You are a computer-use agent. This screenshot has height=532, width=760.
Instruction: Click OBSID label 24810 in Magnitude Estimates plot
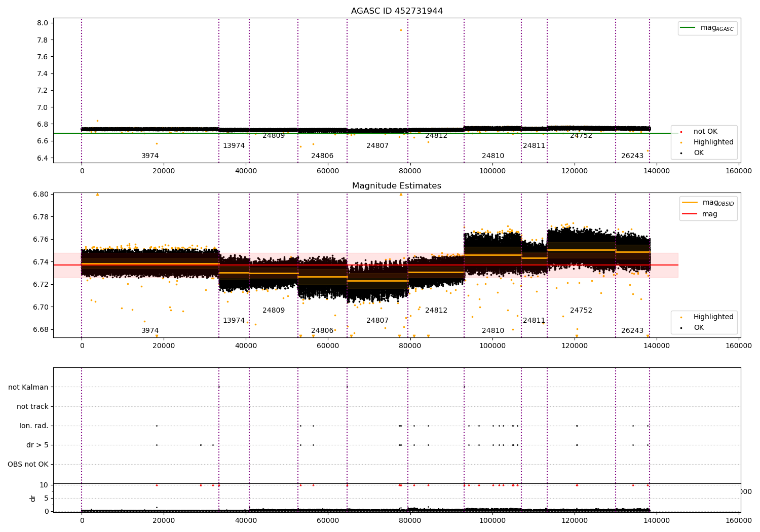(x=493, y=331)
